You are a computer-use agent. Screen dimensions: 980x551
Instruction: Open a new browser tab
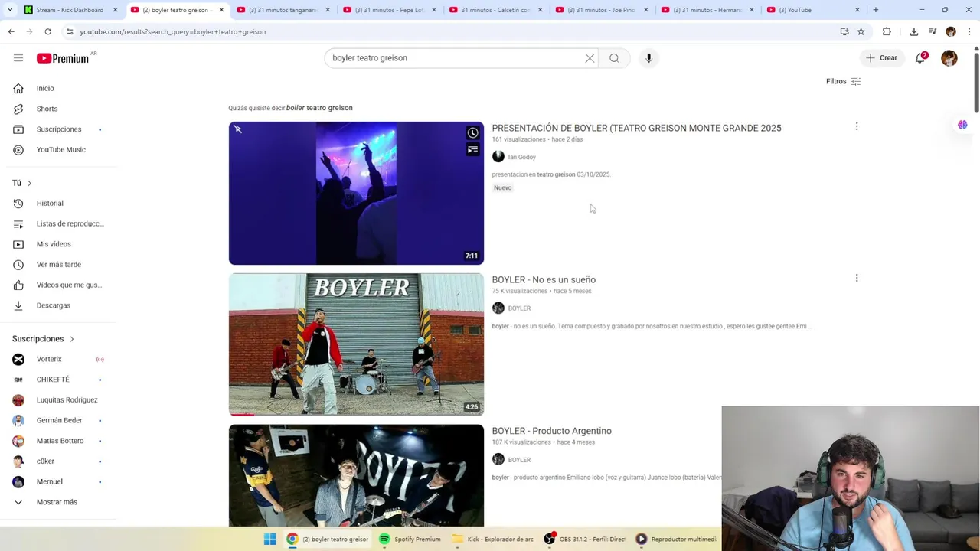[x=875, y=10]
